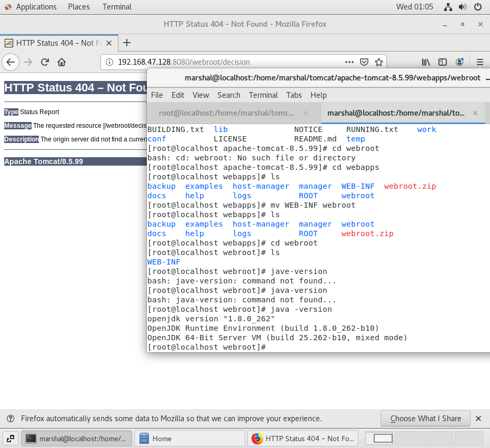Open clock showing Wed 01:05
Viewport: 490px width, 448px height.
click(414, 7)
